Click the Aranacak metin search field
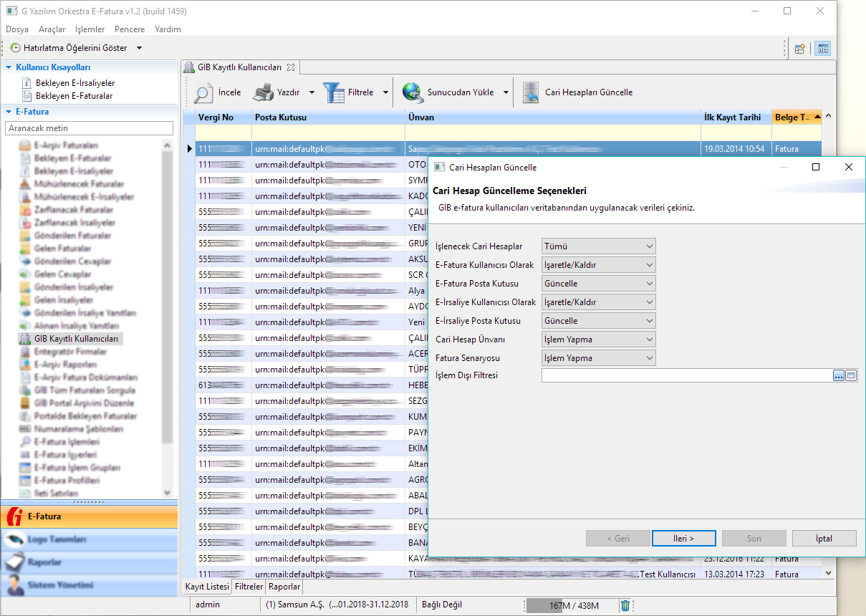This screenshot has width=866, height=616. [89, 128]
